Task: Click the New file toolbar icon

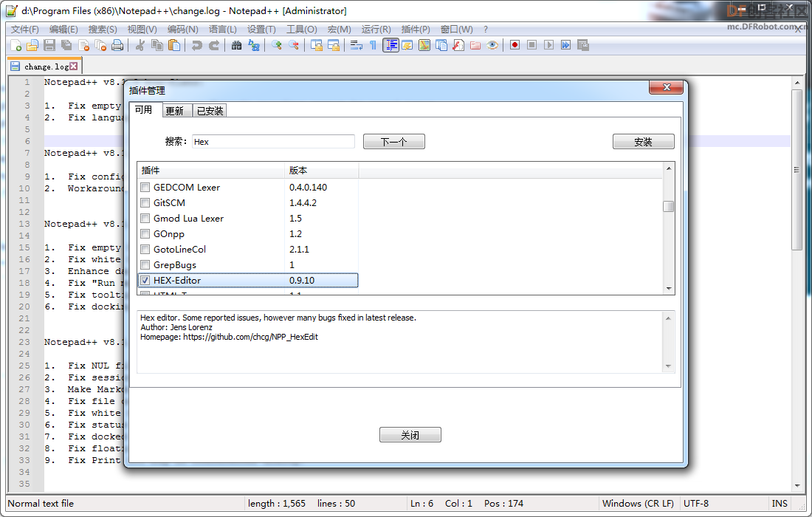Action: point(16,46)
